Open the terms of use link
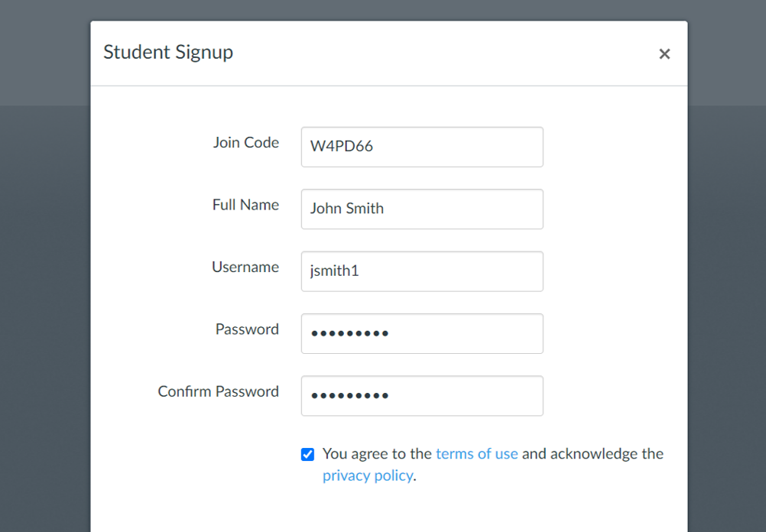This screenshot has height=532, width=766. [476, 454]
